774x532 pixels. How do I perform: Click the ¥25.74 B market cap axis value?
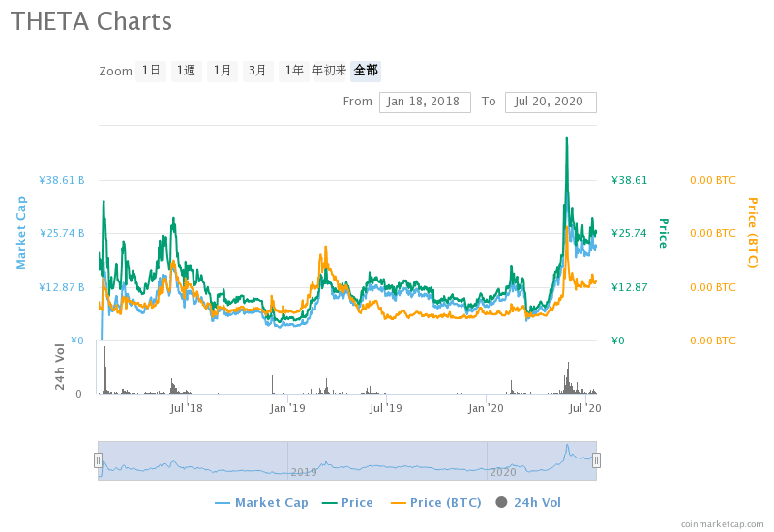[62, 233]
